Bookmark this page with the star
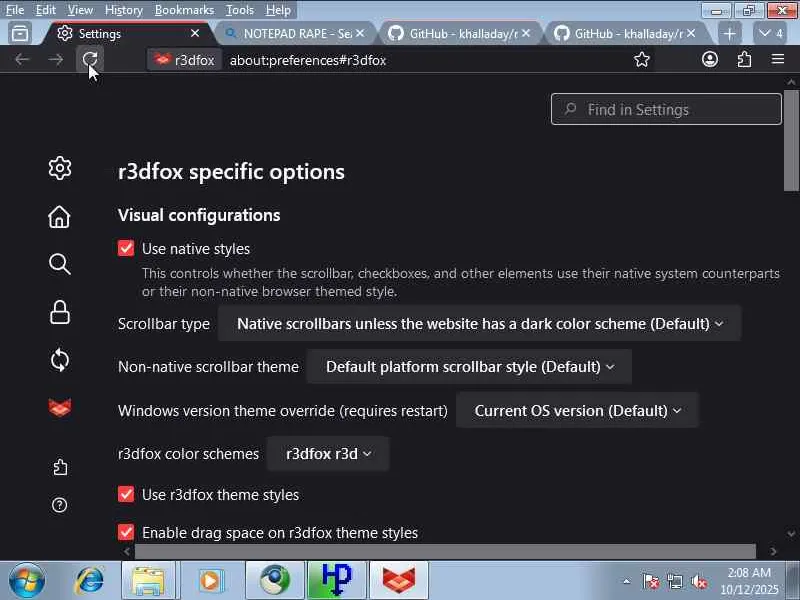Image resolution: width=800 pixels, height=600 pixels. [641, 60]
